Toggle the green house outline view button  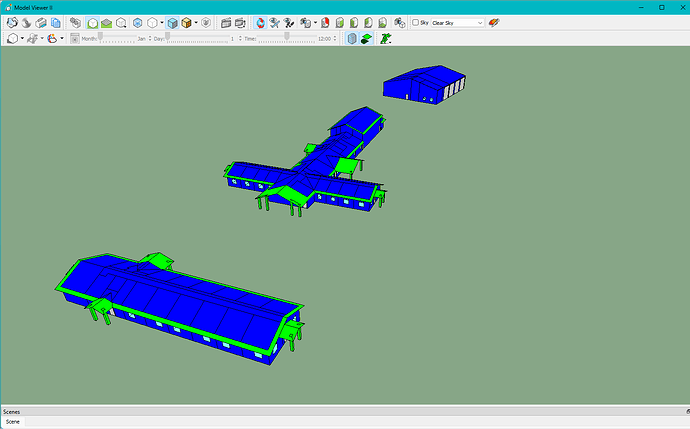click(x=92, y=22)
